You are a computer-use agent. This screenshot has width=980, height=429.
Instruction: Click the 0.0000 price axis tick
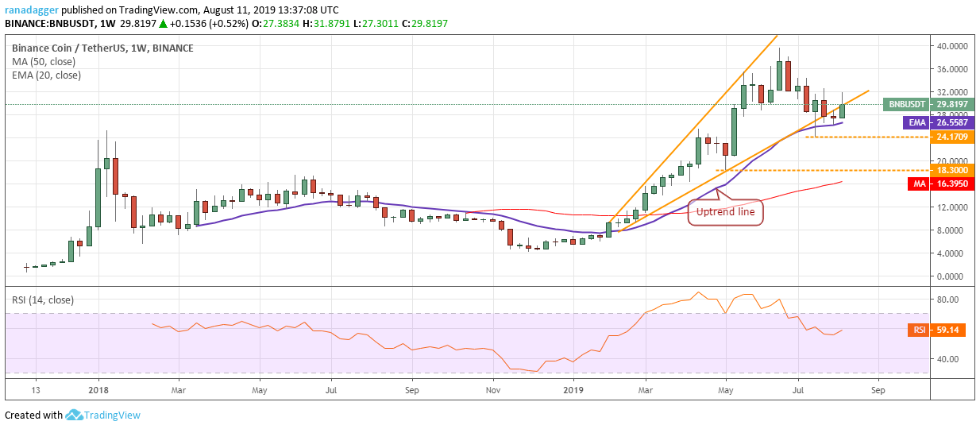[951, 276]
